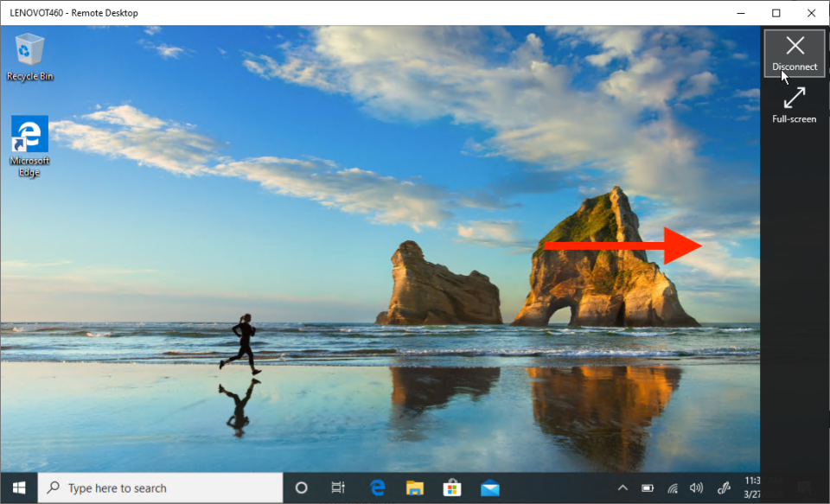830x504 pixels.
Task: Maximize the Remote Desktop window
Action: 776,13
